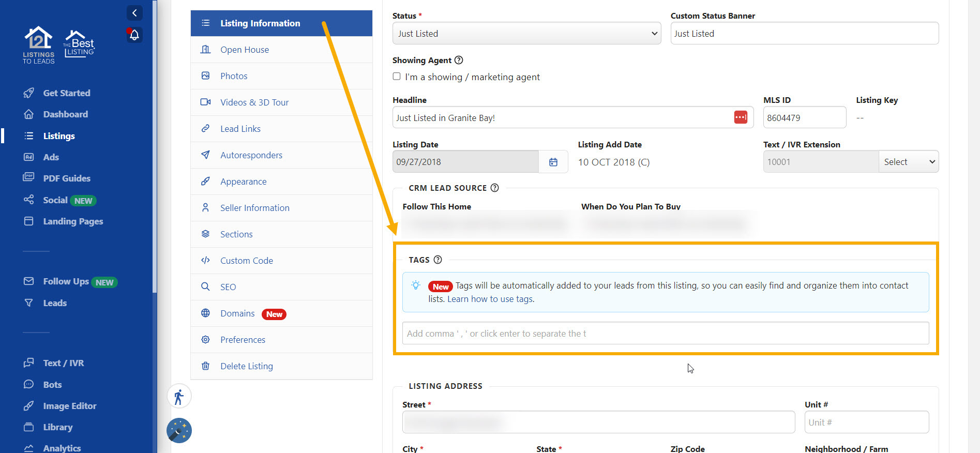Open the magic wand assistant icon
The width and height of the screenshot is (980, 453).
179,430
